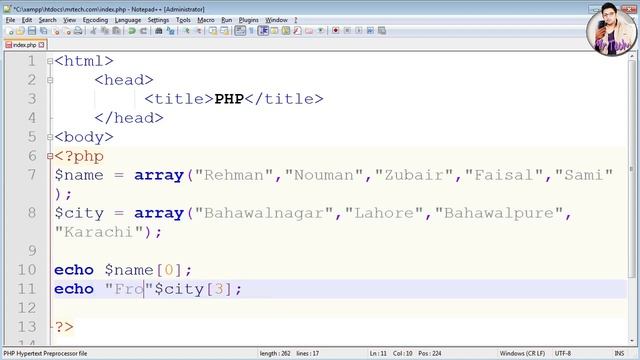Screen dimensions: 640x360
Task: Open the Plugins menu
Action: point(249,20)
